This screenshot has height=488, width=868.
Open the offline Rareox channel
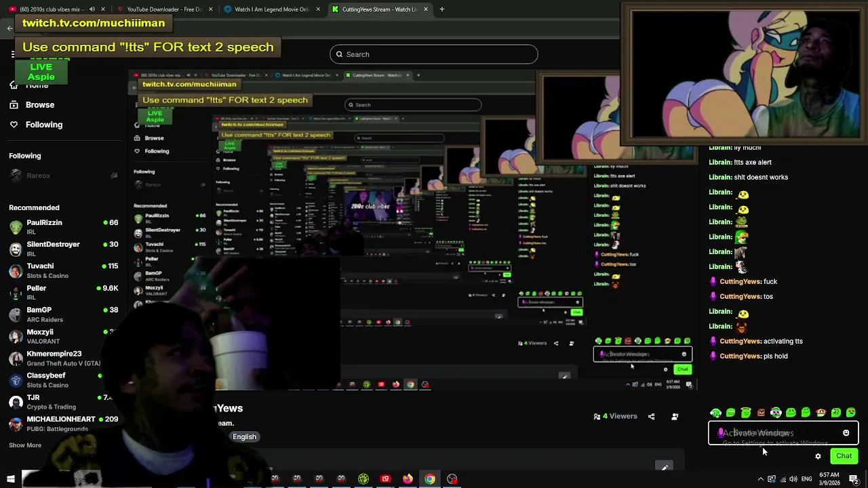64,176
